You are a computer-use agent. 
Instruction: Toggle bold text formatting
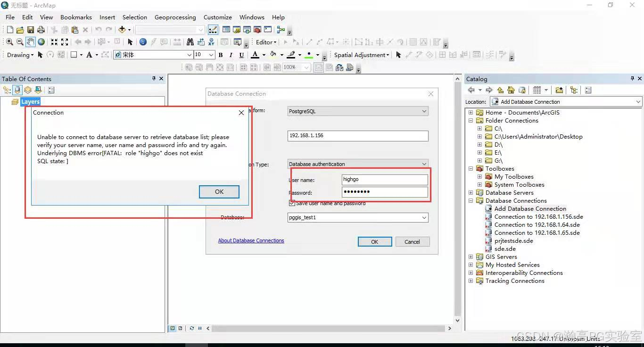[221, 55]
